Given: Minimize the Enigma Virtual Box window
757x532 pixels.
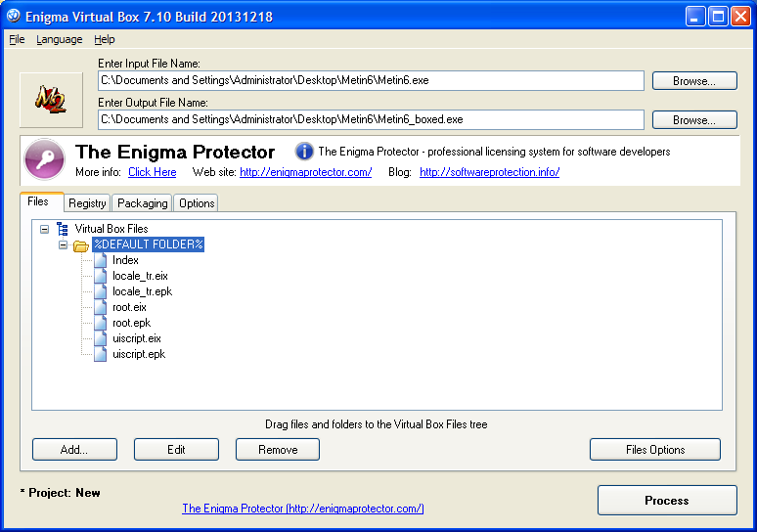Looking at the screenshot, I should tap(695, 17).
